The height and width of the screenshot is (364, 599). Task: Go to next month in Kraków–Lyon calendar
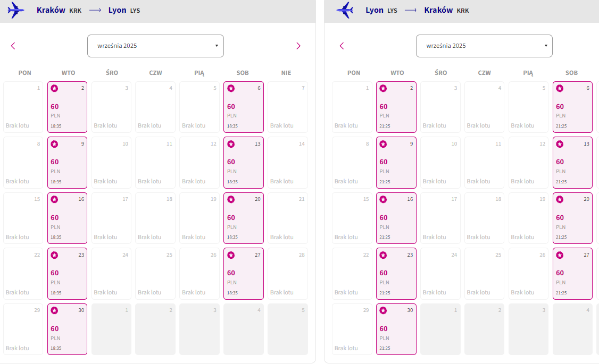(298, 46)
